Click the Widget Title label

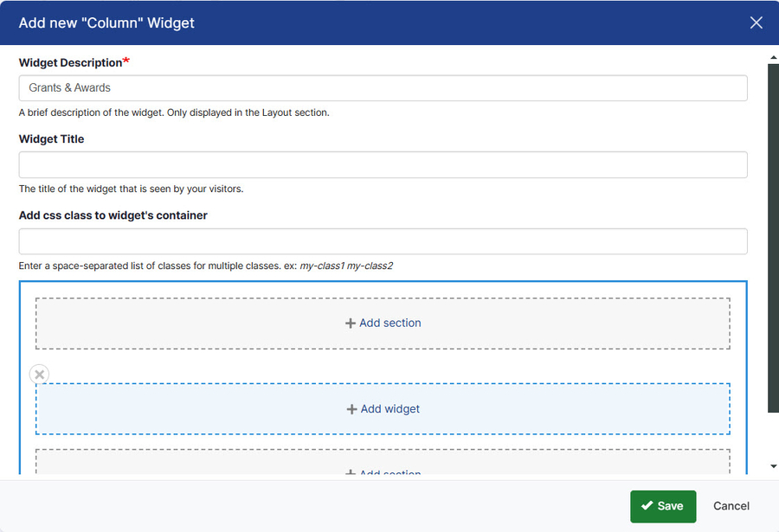click(52, 138)
